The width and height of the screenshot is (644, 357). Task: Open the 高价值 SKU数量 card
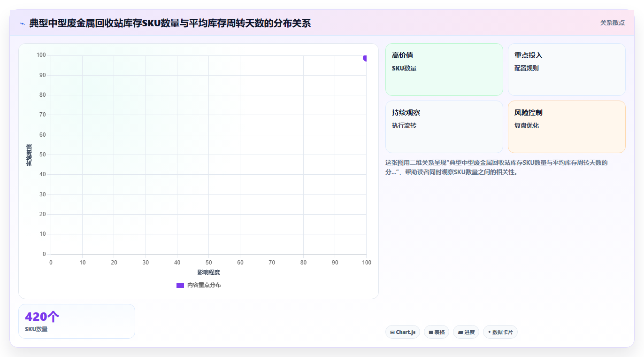(x=444, y=70)
